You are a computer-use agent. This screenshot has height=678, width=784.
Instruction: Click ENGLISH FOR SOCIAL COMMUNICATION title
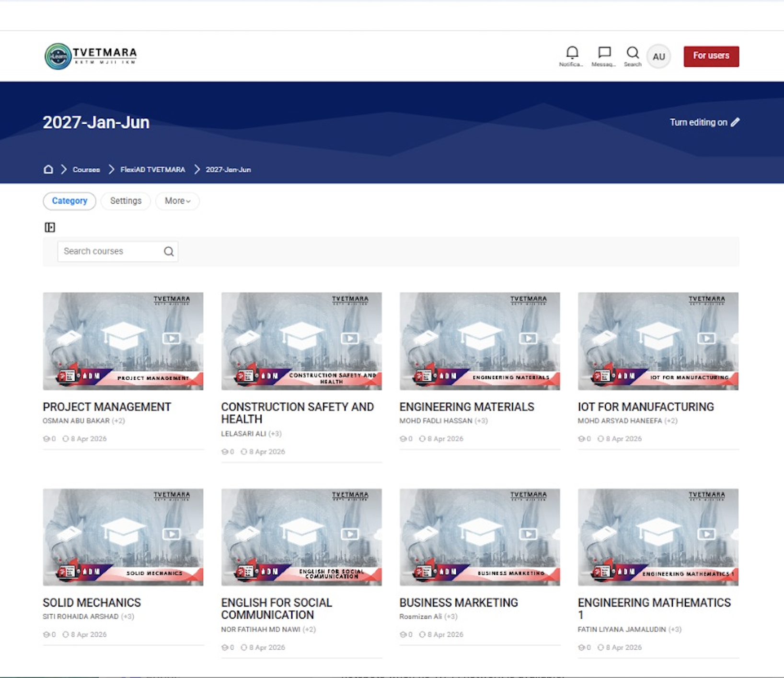pos(277,608)
